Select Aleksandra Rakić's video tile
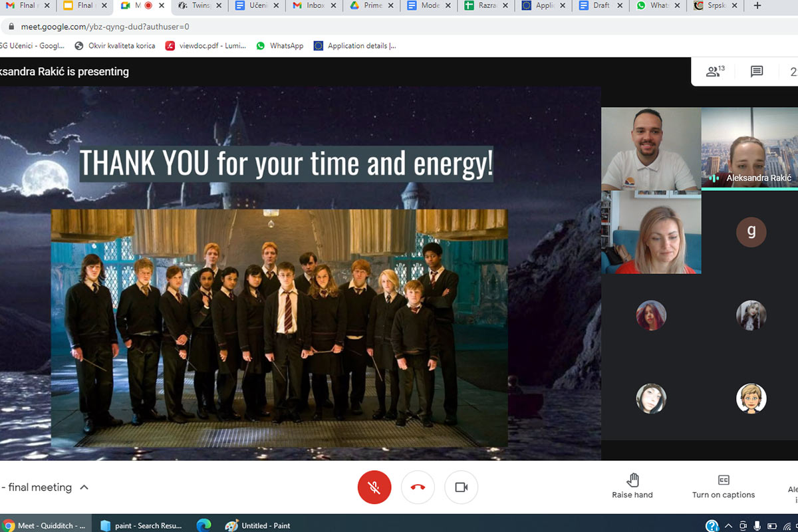The image size is (798, 532). click(x=749, y=149)
